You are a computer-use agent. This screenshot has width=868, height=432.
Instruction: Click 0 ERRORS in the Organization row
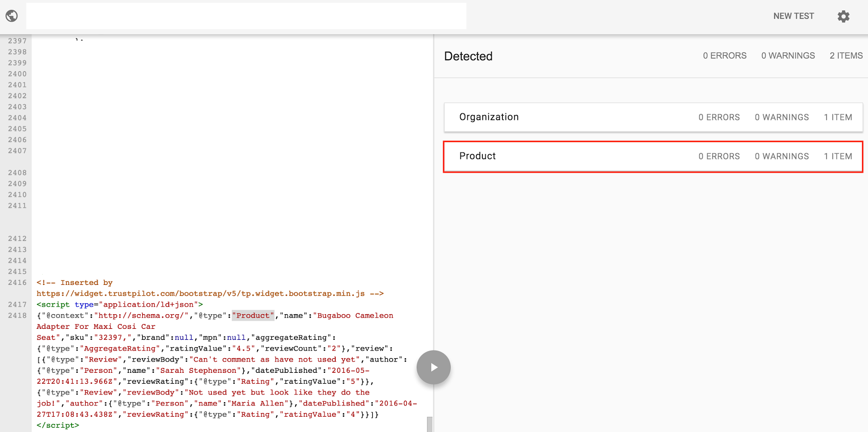(719, 117)
